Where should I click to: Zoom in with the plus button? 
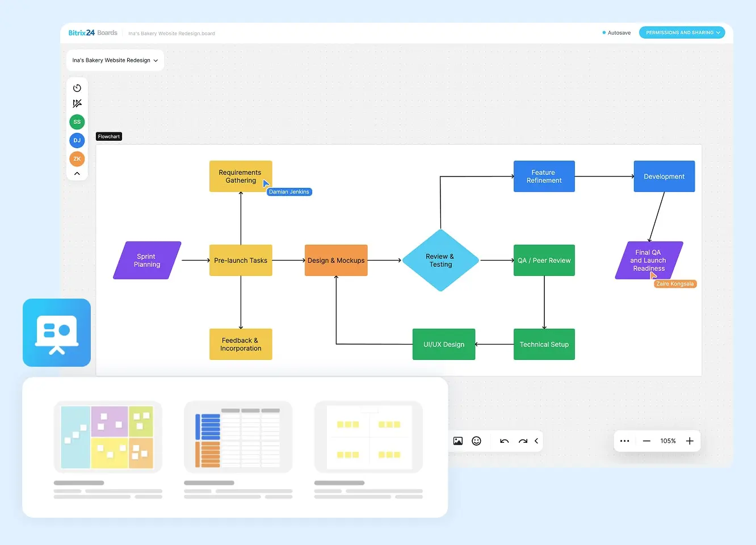[690, 441]
